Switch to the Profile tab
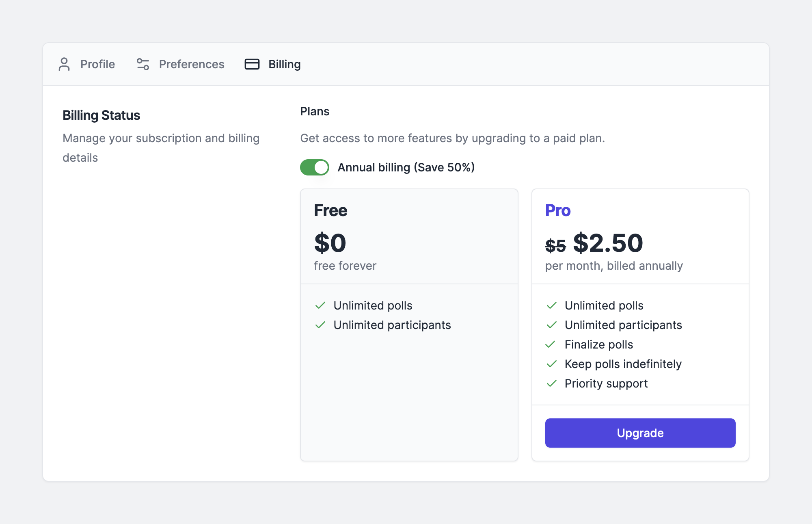 pos(97,64)
